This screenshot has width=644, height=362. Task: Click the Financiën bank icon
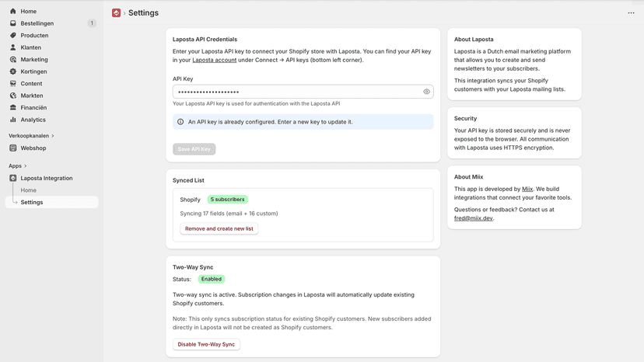tap(12, 107)
